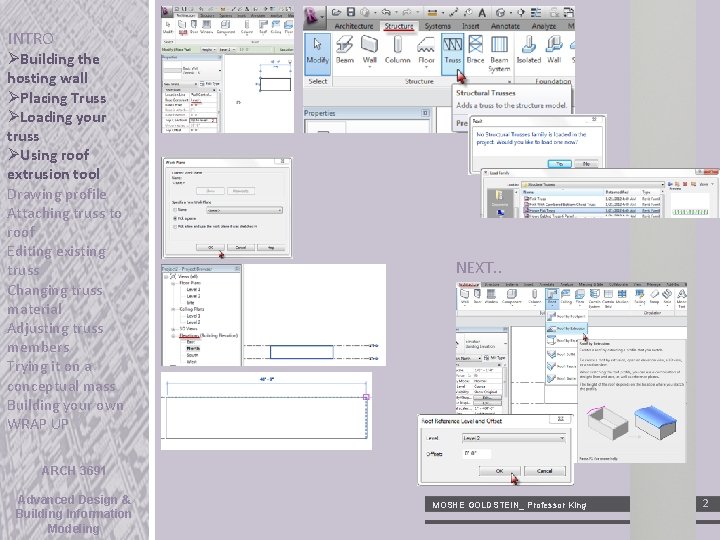Click the Save icon in quick access toolbar
Viewport: 720px width, 540px height.
pos(350,12)
